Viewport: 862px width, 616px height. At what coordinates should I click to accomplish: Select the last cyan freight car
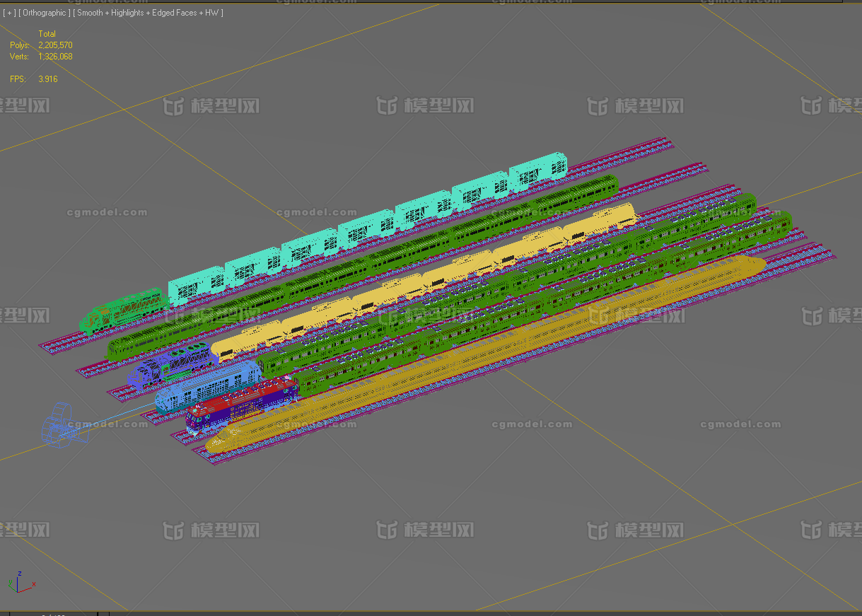pyautogui.click(x=538, y=171)
